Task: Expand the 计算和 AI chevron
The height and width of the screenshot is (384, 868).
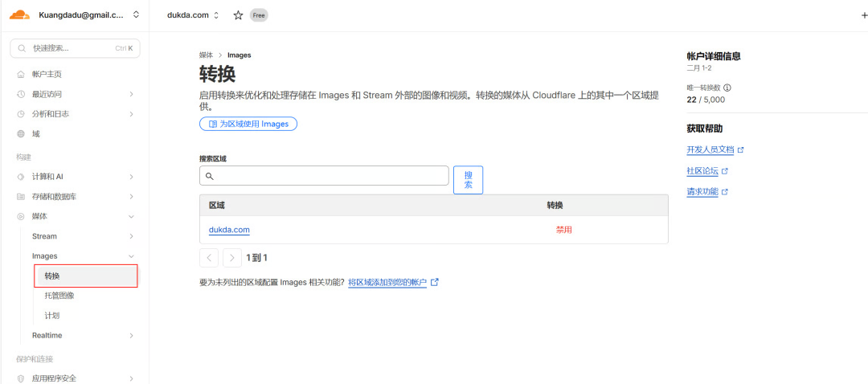Action: pyautogui.click(x=131, y=177)
